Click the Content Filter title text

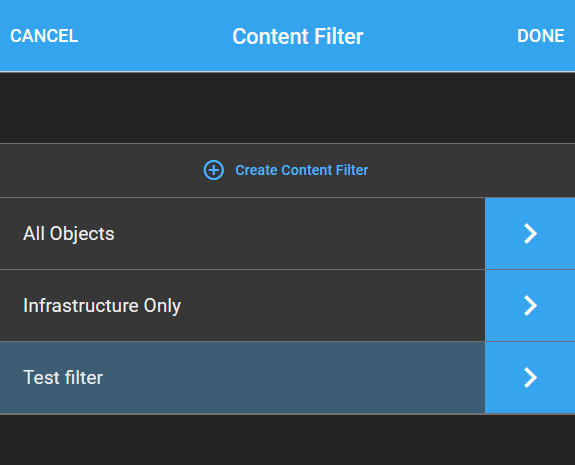298,36
